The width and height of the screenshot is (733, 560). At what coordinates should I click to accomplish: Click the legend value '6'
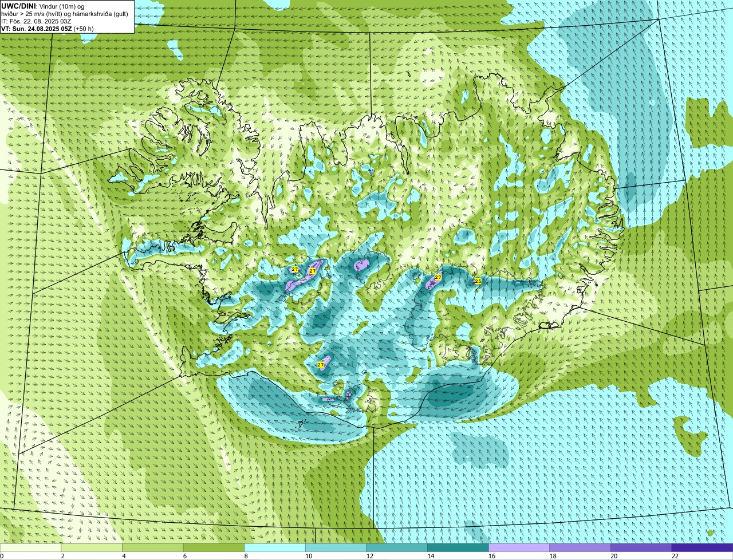pos(184,556)
